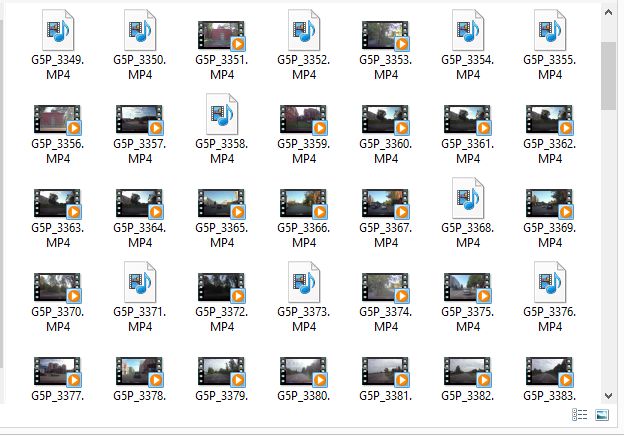Select the G5P_3358.MP4 generic video icon
Image resolution: width=624 pixels, height=436 pixels.
point(221,114)
